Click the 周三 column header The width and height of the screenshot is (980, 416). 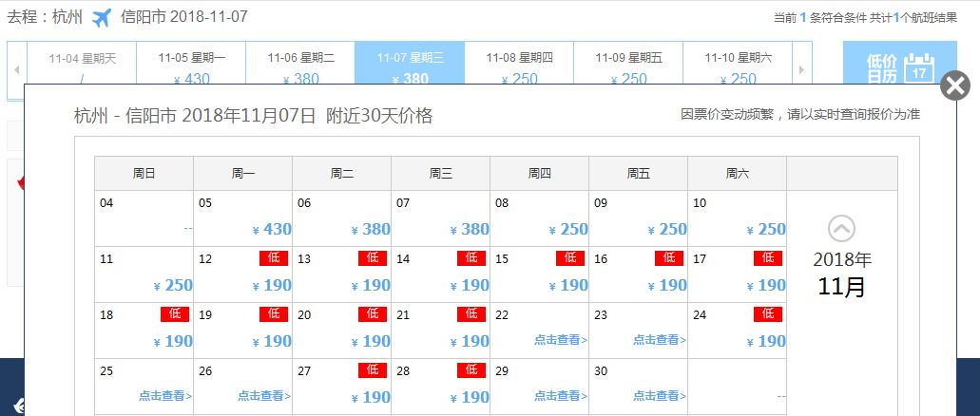tap(441, 174)
